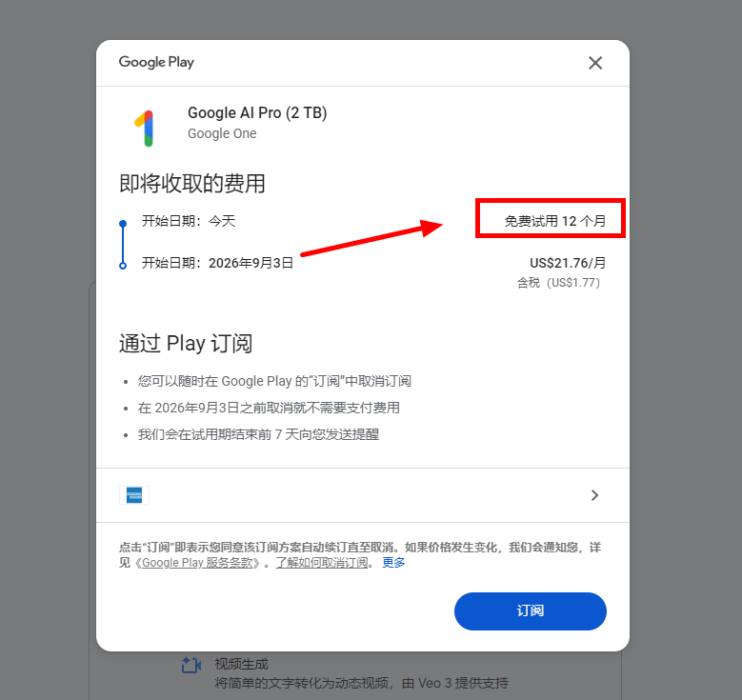
Task: Click the blue 订阅 subscribe button
Action: pyautogui.click(x=530, y=611)
